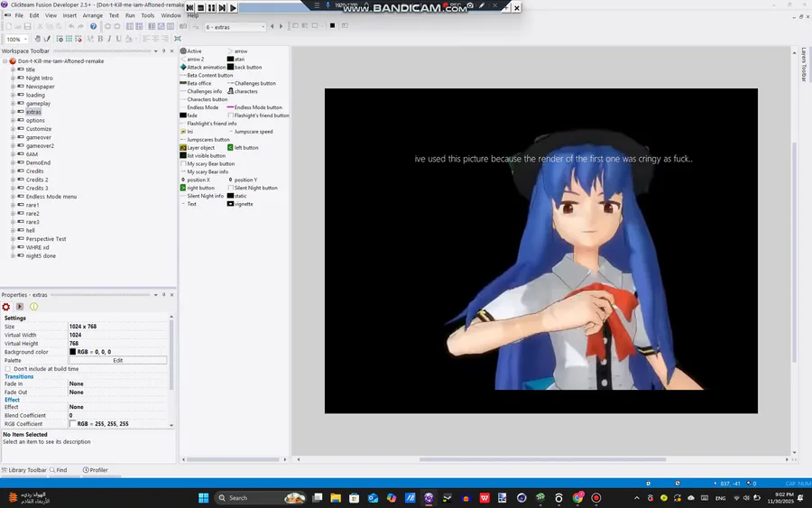The height and width of the screenshot is (508, 812).
Task: Expand the gameplay frame node
Action: tap(13, 104)
